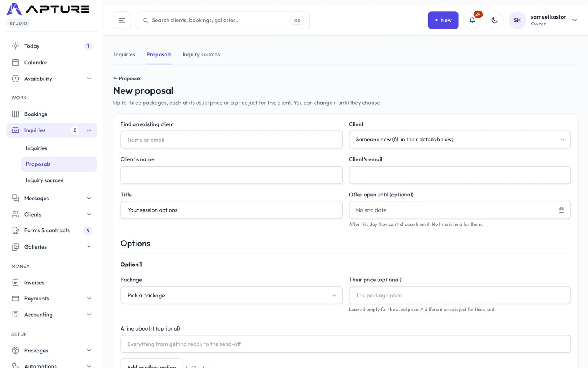Click the Their price input field
The height and width of the screenshot is (368, 588).
tap(460, 295)
